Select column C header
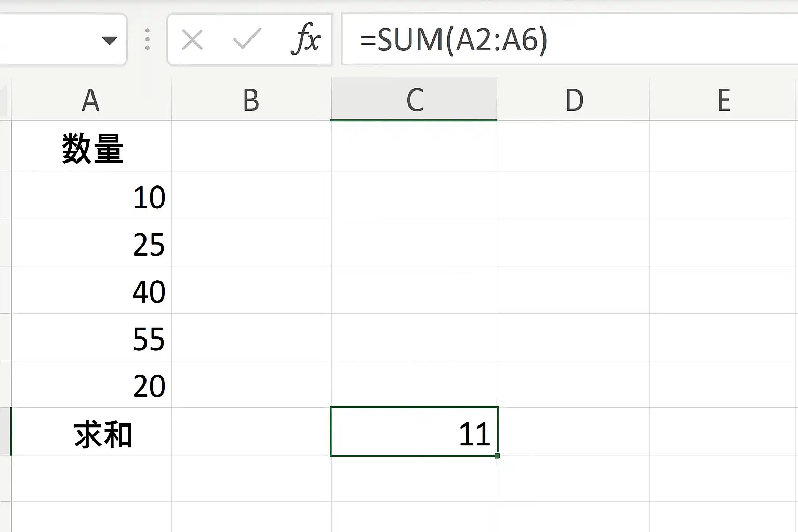This screenshot has width=798, height=532. (x=414, y=100)
